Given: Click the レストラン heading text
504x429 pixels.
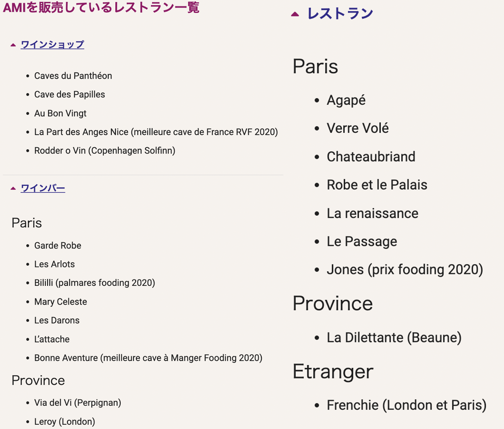Looking at the screenshot, I should pyautogui.click(x=340, y=14).
